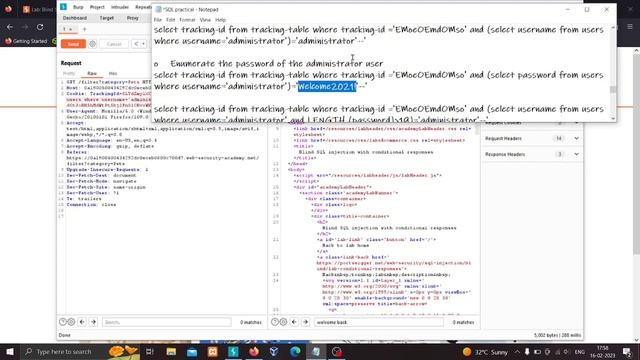The width and height of the screenshot is (640, 360).
Task: Open the VirtualBox cube icon on the taskbar
Action: (274, 351)
